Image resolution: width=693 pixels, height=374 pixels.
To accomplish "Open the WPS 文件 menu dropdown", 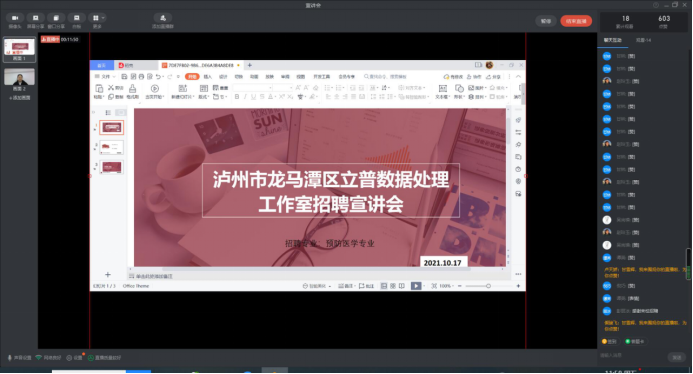I will click(x=105, y=76).
